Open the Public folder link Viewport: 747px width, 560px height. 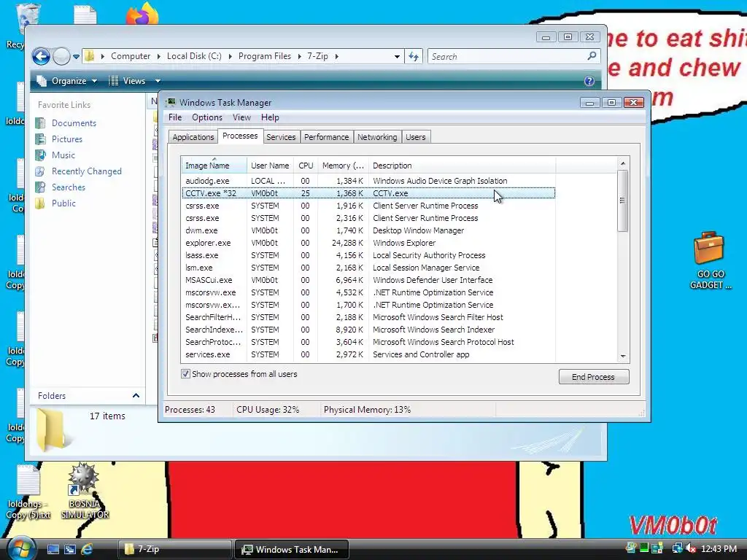point(63,203)
